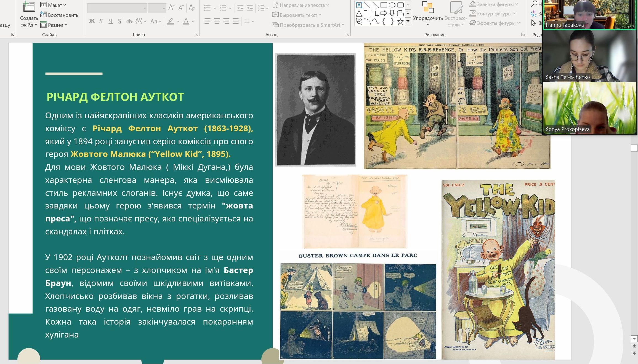Open the font name combo box
638x364 pixels.
(117, 8)
